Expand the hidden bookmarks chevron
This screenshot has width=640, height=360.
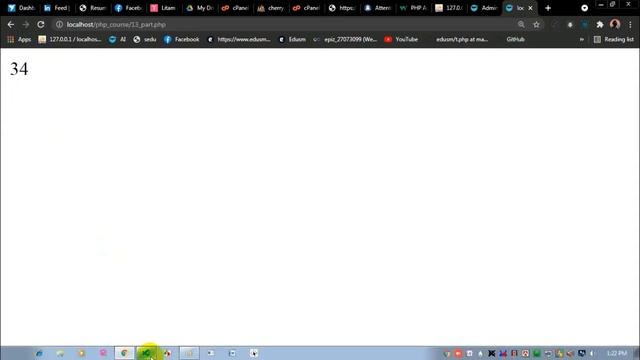582,40
